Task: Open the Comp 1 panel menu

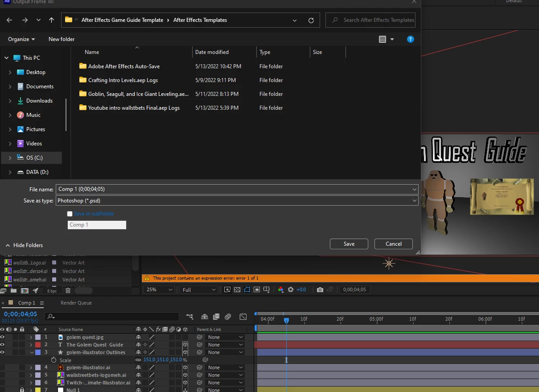Action: coord(42,303)
